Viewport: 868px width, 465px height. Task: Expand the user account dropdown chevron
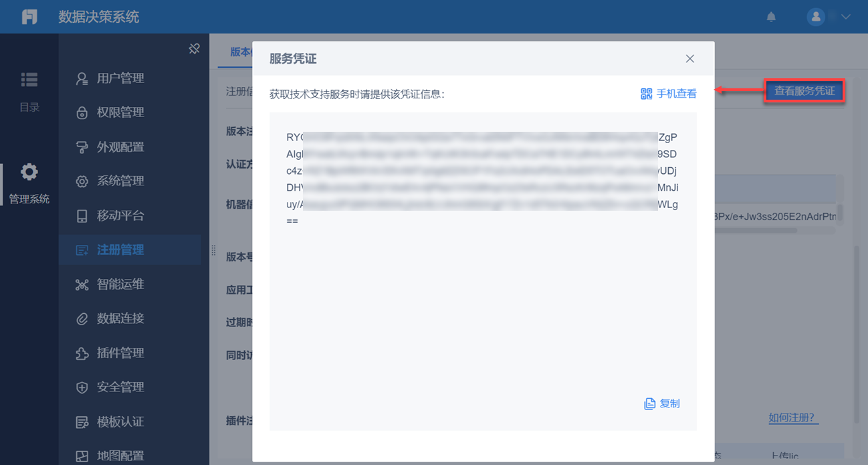[846, 17]
